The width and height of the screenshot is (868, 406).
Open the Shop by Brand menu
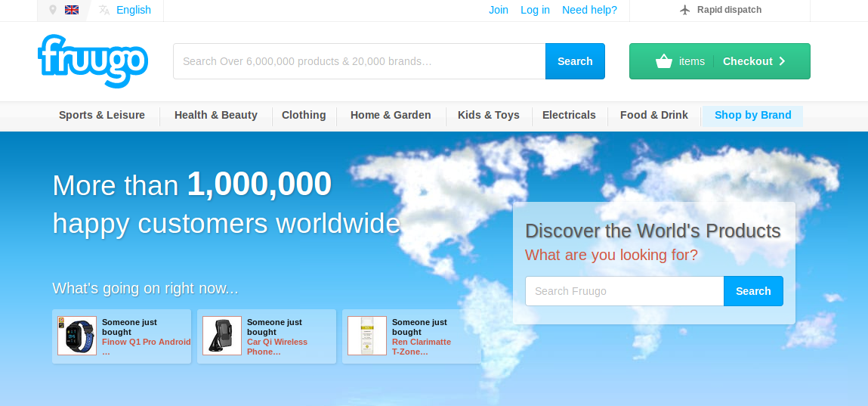(x=753, y=116)
